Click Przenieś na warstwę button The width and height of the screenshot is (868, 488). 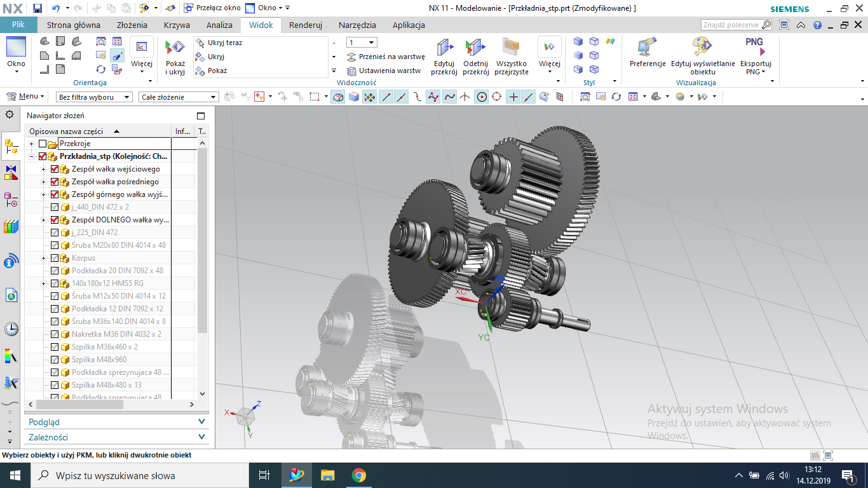tap(386, 57)
